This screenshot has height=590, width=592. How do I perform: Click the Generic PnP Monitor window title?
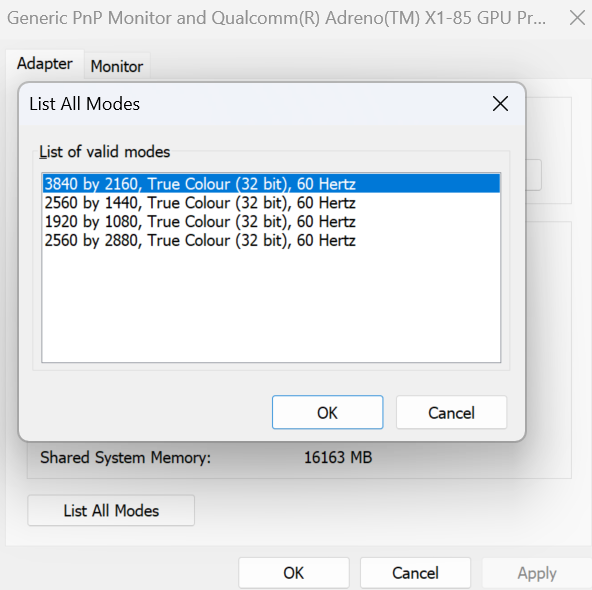click(x=276, y=18)
